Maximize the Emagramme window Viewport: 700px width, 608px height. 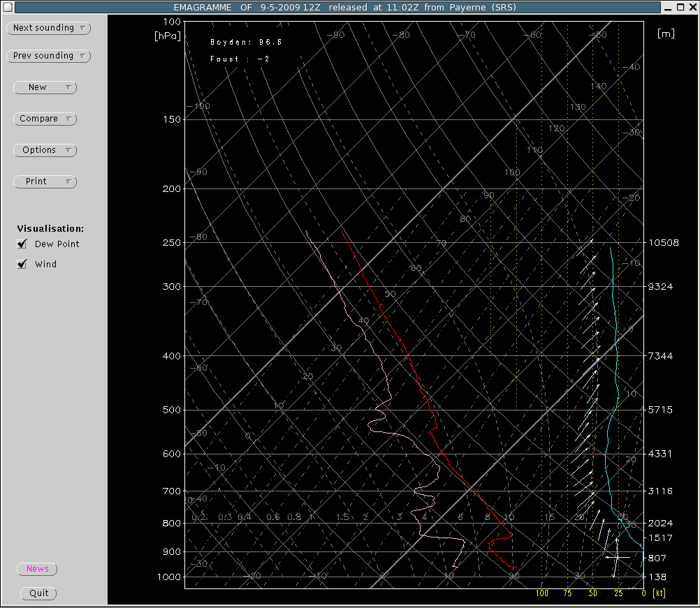[x=680, y=7]
